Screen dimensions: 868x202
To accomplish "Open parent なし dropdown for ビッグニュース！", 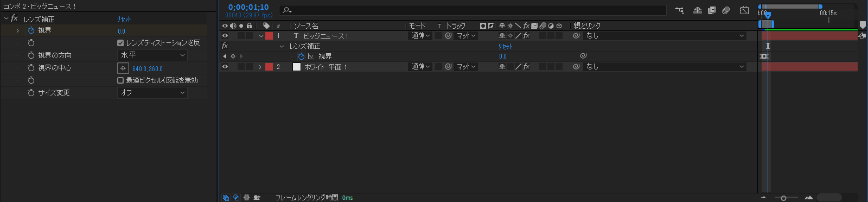I will tap(665, 36).
